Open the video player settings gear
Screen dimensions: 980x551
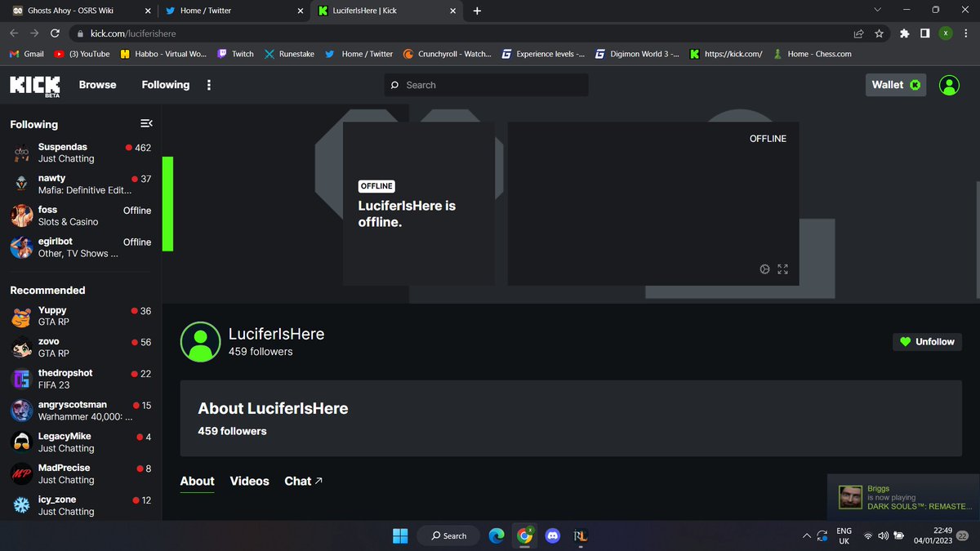(x=764, y=269)
